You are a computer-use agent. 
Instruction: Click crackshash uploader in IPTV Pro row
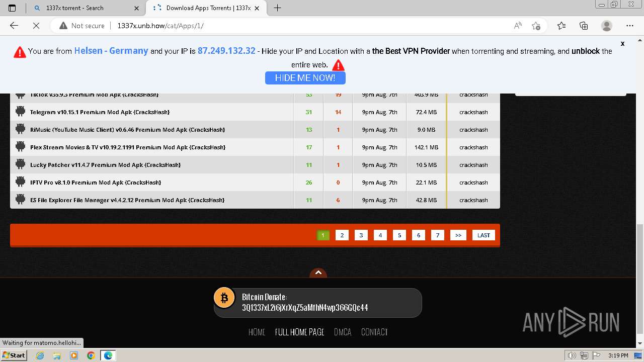(x=473, y=183)
